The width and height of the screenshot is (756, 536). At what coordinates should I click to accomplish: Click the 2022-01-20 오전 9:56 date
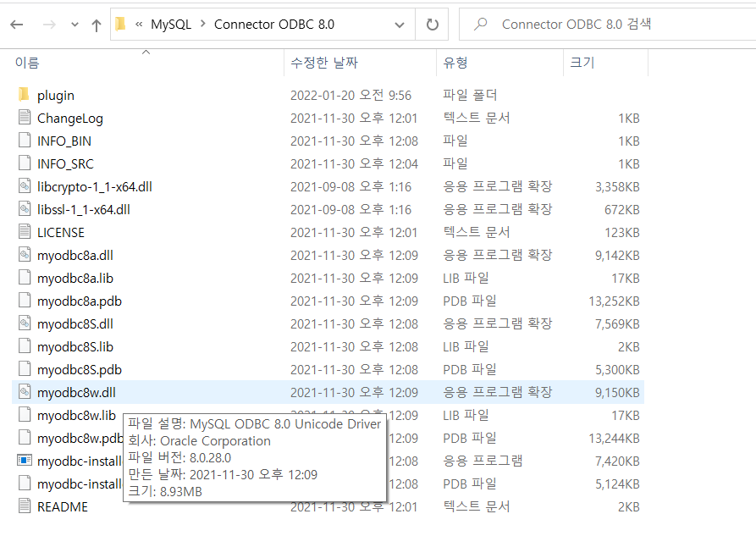351,96
